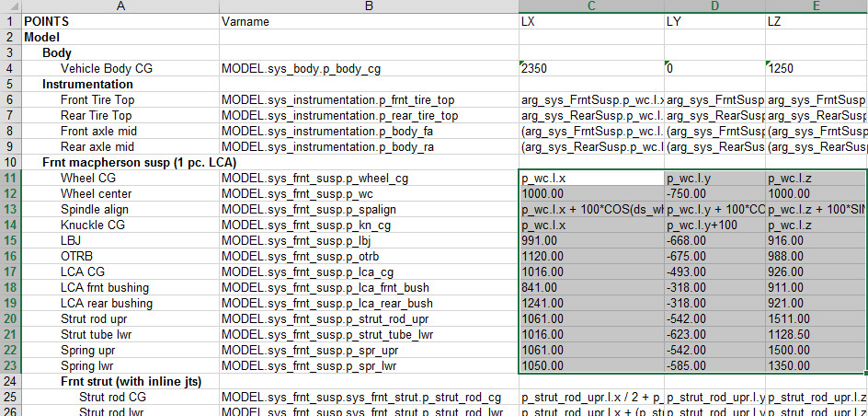The image size is (868, 416).
Task: Select the Spindle align cell
Action: pos(120,210)
